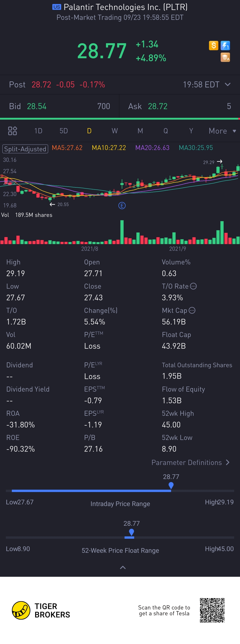
Task: Tap the Low value 27.67 in stats
Action: click(15, 297)
